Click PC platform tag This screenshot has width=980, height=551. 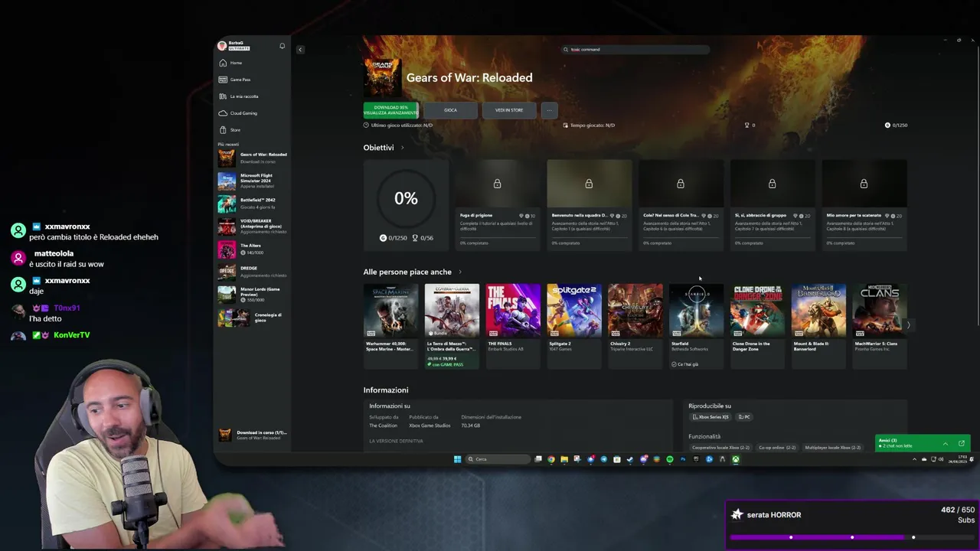744,417
